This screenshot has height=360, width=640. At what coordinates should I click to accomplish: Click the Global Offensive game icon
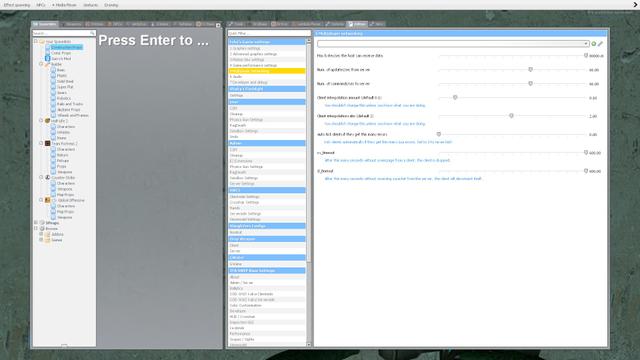click(x=47, y=200)
